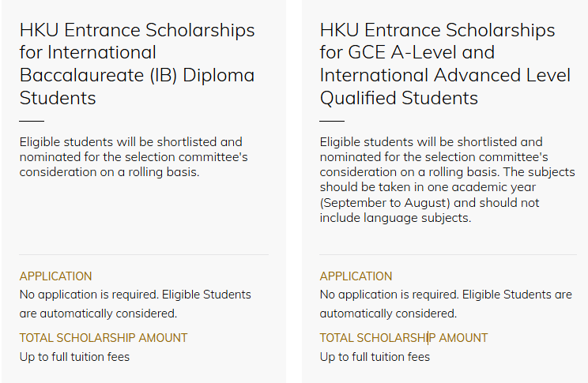The image size is (588, 383).
Task: Select the APPLICATION label in the GCE card
Action: point(356,276)
